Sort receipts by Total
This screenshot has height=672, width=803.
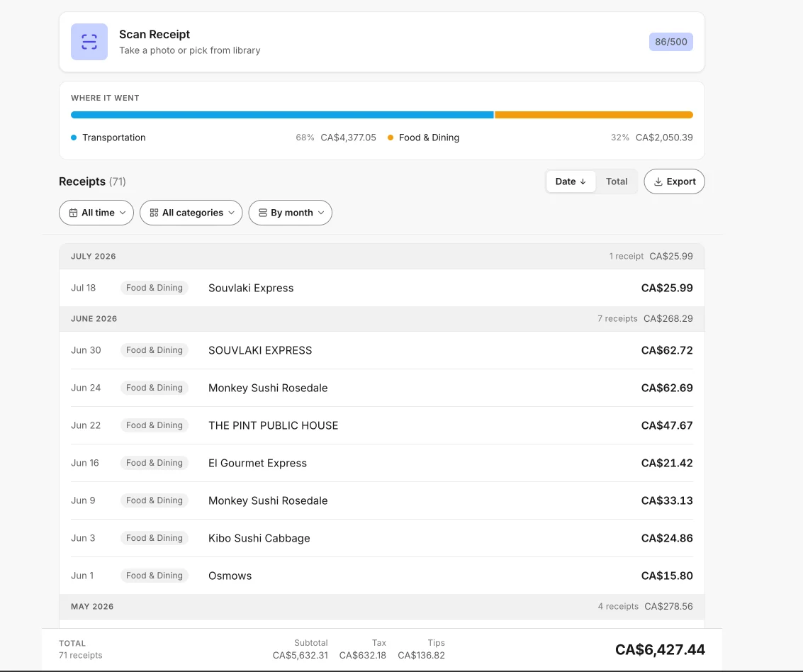point(617,181)
